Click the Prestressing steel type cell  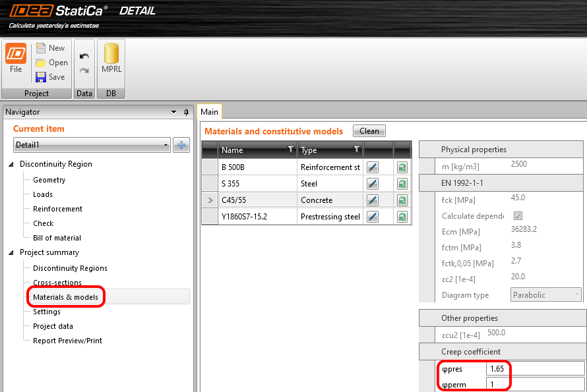330,217
